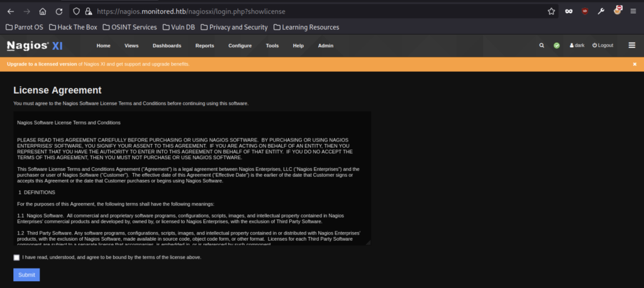This screenshot has width=644, height=288.
Task: Click the browser reload button
Action: click(x=58, y=11)
